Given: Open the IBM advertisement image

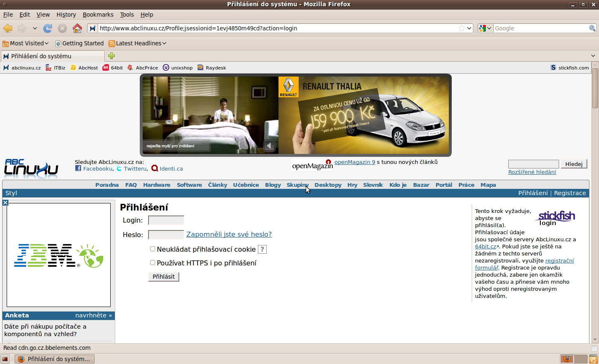Looking at the screenshot, I should pyautogui.click(x=59, y=255).
